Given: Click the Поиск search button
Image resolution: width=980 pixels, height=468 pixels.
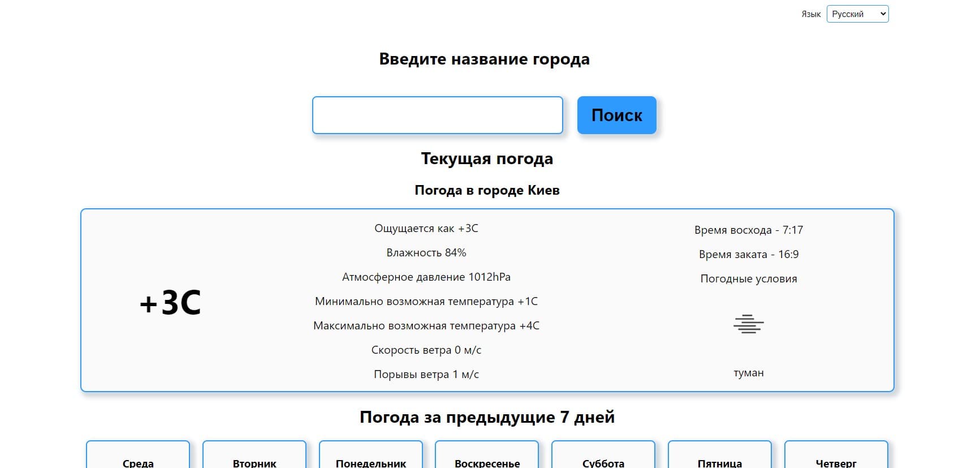Looking at the screenshot, I should point(616,115).
